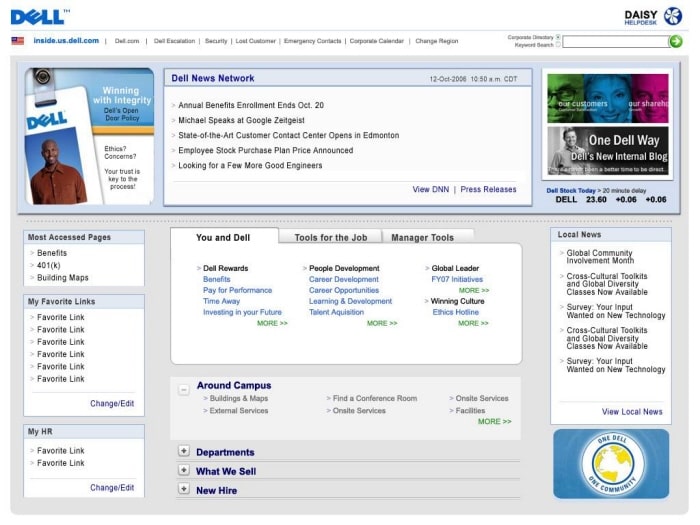The height and width of the screenshot is (525, 700).
Task: Open the One Dell One Community globe badge
Action: point(612,464)
